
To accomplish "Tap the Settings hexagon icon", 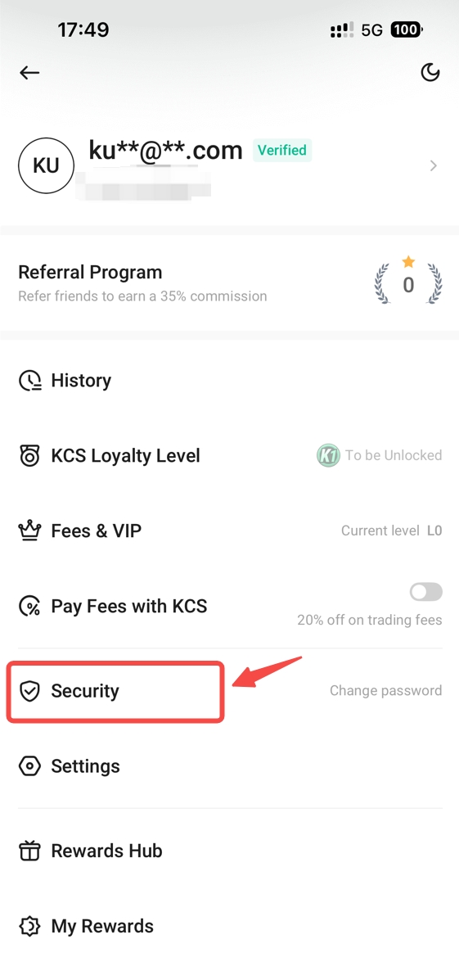I will click(x=30, y=766).
